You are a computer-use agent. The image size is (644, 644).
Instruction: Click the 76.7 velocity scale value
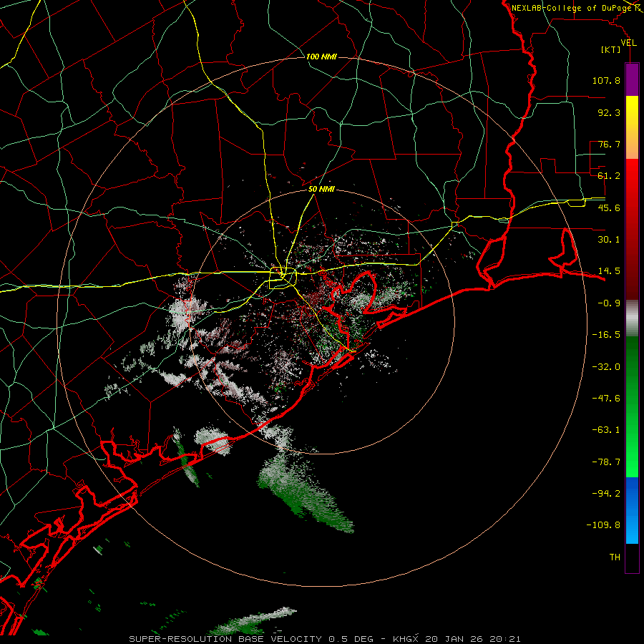[609, 144]
